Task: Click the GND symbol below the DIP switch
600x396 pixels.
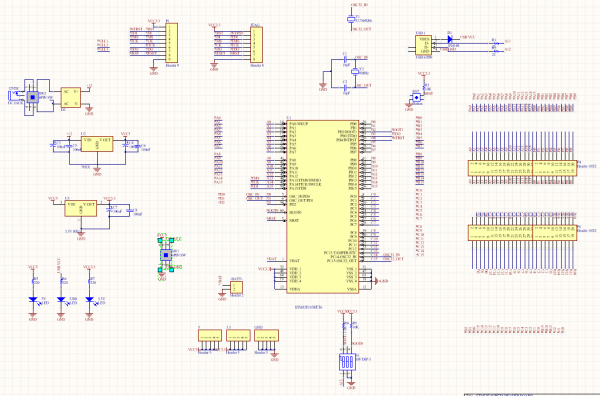Action: pos(351,385)
